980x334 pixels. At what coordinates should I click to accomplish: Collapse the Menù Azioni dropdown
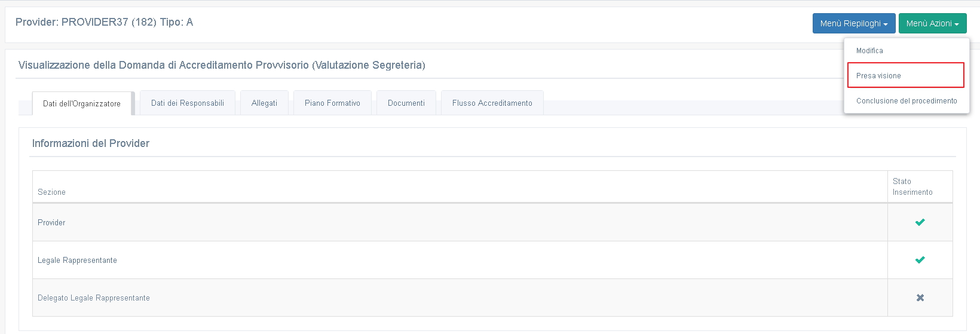[x=932, y=23]
